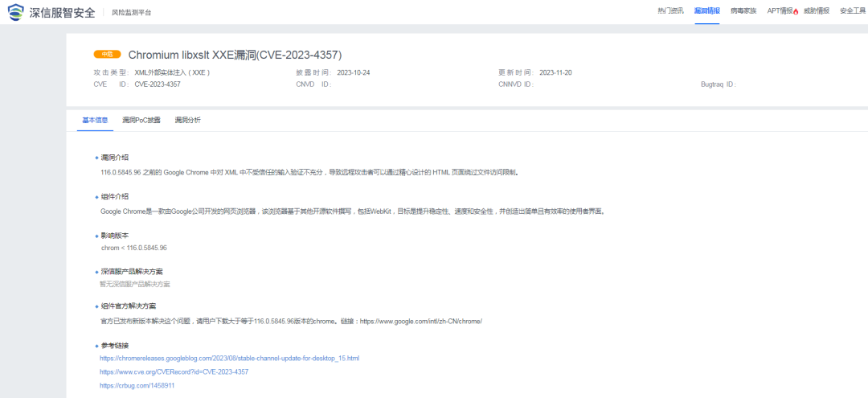Click the 参考链接 heading
Screen dimensions: 868x398
pyautogui.click(x=115, y=346)
